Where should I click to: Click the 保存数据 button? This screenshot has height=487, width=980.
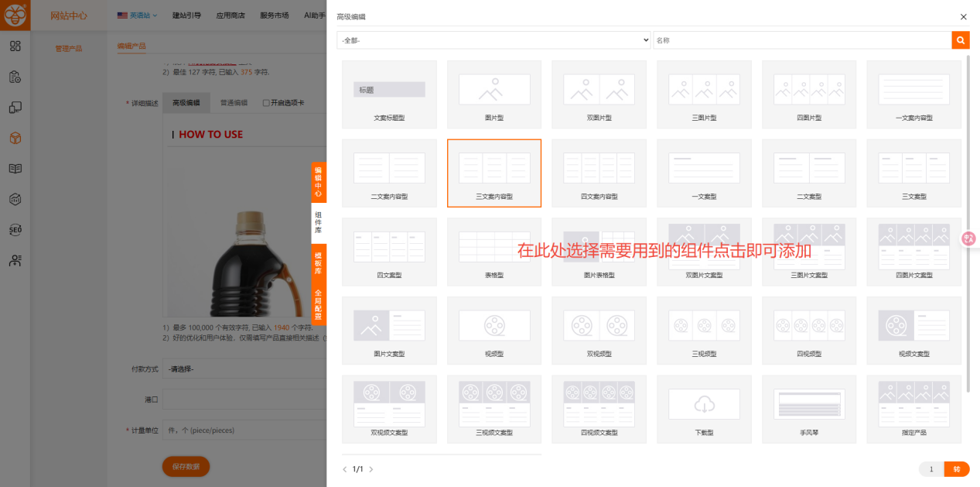(186, 467)
